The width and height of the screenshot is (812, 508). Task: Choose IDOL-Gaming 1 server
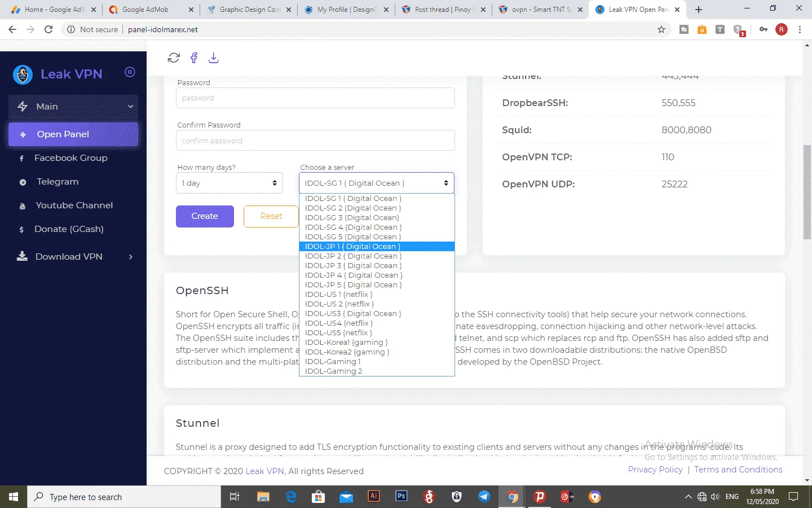(x=377, y=362)
